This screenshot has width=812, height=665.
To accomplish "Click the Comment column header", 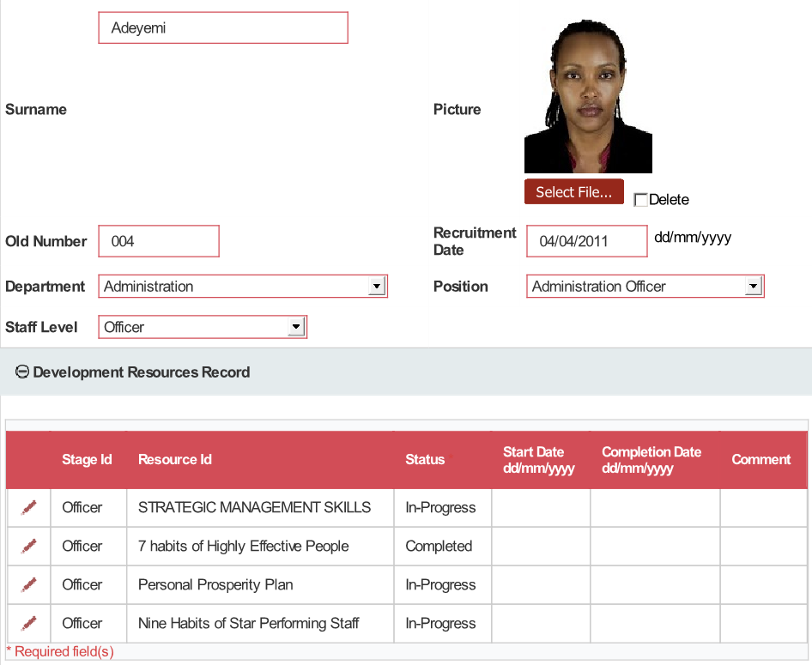I will click(760, 460).
